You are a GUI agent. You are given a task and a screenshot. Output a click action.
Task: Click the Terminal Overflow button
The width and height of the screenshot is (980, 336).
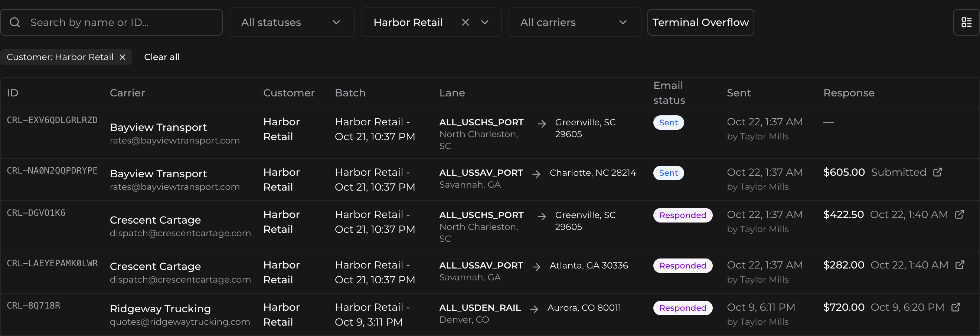pyautogui.click(x=700, y=22)
